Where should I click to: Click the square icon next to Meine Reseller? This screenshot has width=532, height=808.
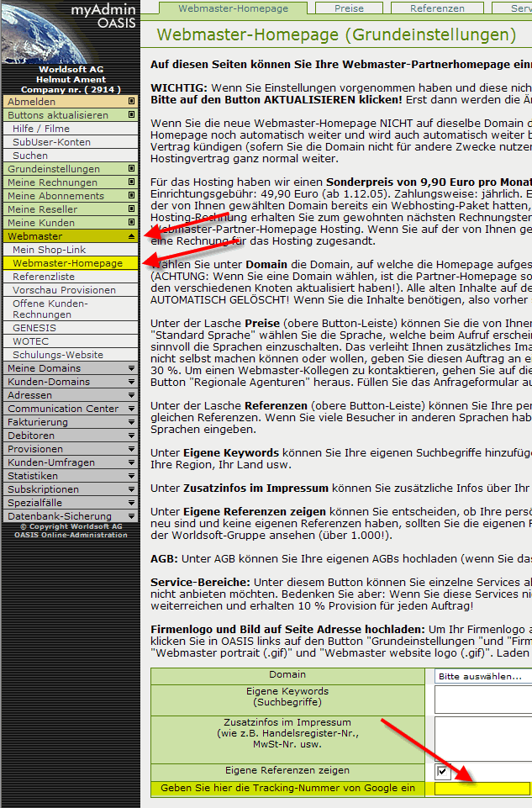131,209
